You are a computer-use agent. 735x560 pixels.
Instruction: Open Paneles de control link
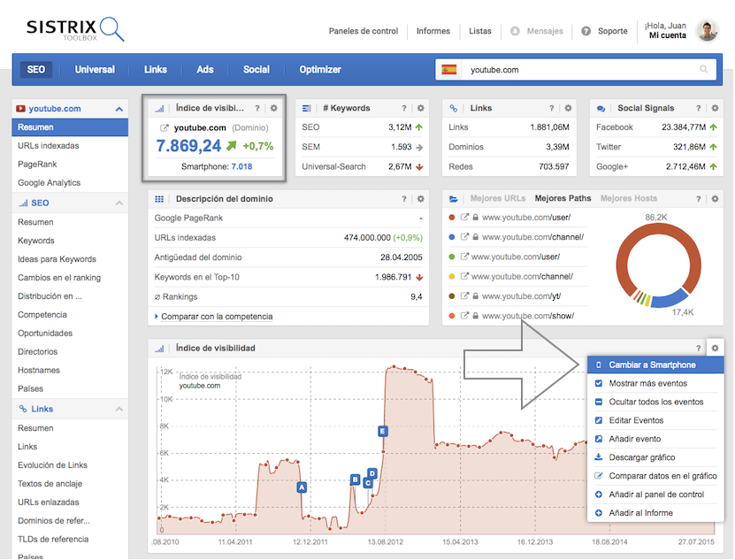pos(363,31)
